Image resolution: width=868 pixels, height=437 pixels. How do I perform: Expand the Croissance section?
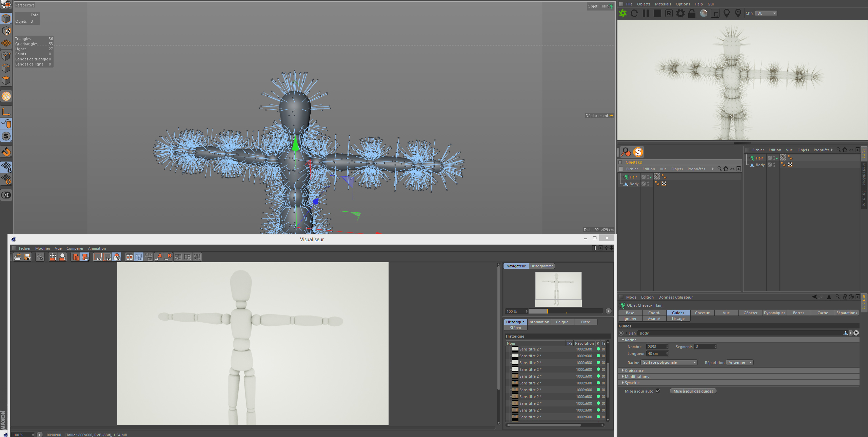[x=634, y=370]
